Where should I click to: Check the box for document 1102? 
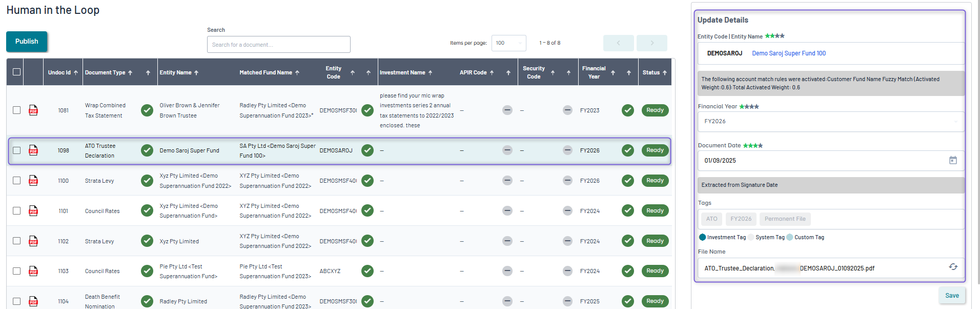tap(17, 241)
